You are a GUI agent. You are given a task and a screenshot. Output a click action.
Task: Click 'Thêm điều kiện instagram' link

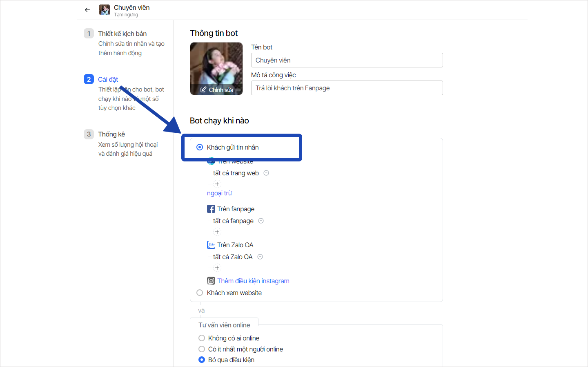[253, 281]
